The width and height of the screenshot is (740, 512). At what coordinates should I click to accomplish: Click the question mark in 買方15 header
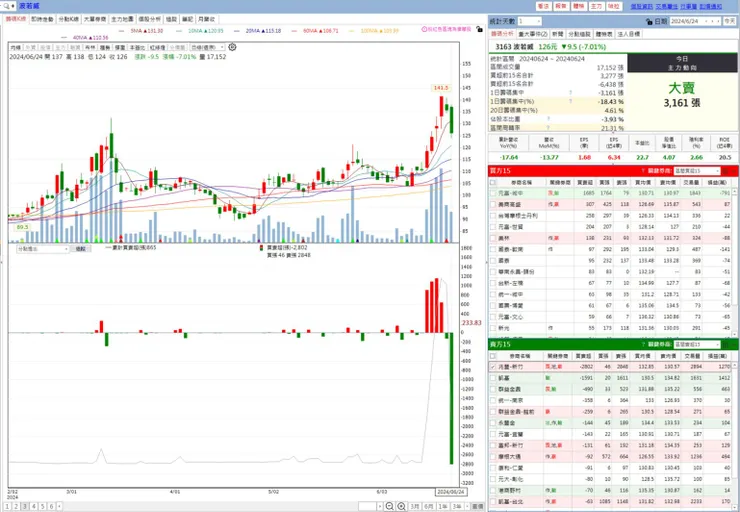[643, 171]
